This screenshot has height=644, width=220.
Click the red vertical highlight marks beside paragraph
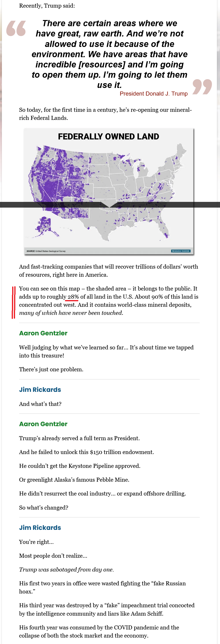14,302
